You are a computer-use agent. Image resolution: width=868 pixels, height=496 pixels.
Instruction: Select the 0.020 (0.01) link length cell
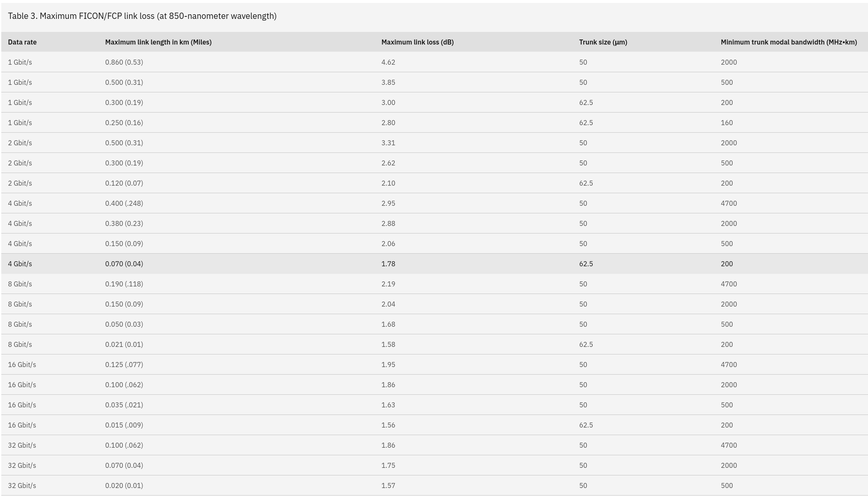click(124, 486)
